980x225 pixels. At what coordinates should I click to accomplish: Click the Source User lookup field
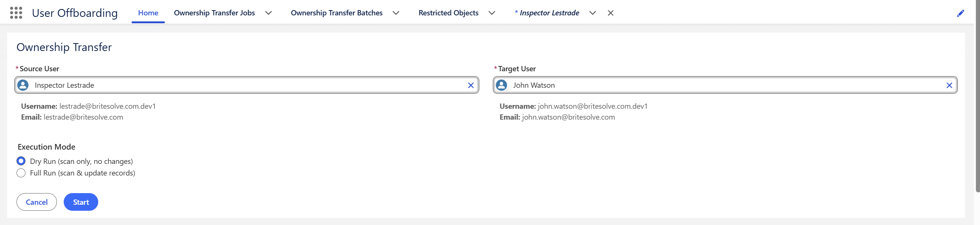pos(247,85)
